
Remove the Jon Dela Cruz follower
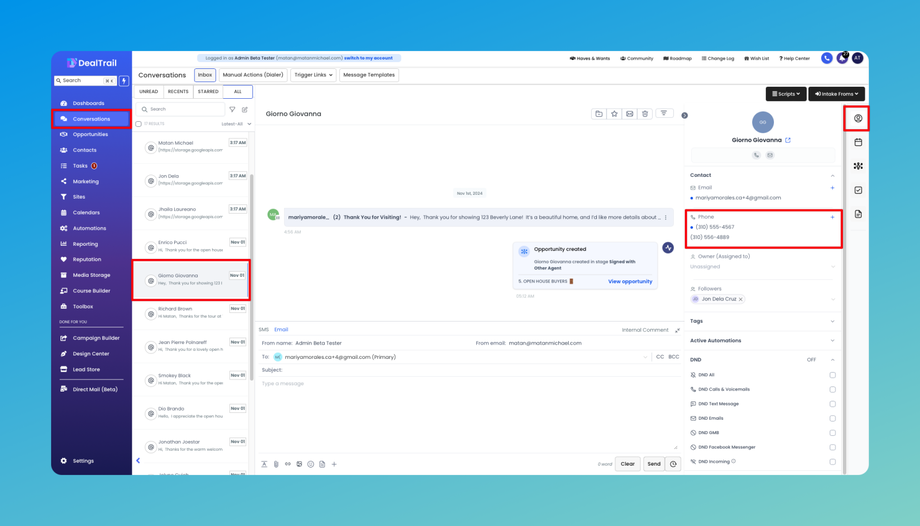point(740,299)
